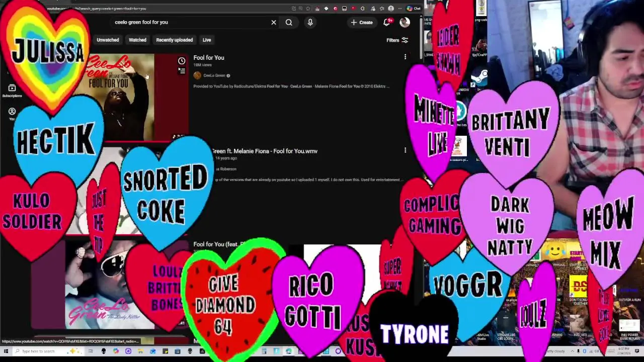The height and width of the screenshot is (362, 644).
Task: Add Fool for You to Watch later
Action: [x=182, y=61]
